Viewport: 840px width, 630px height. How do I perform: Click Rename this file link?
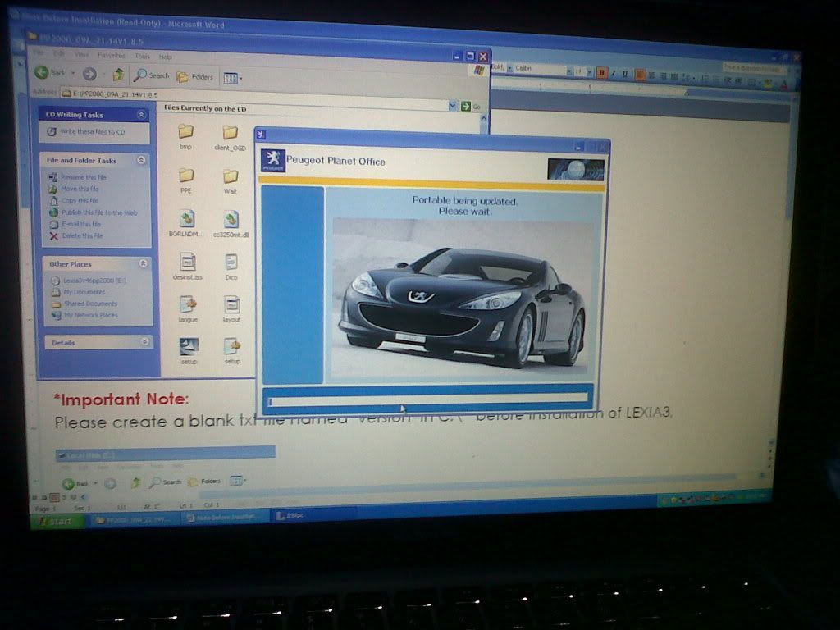[77, 177]
